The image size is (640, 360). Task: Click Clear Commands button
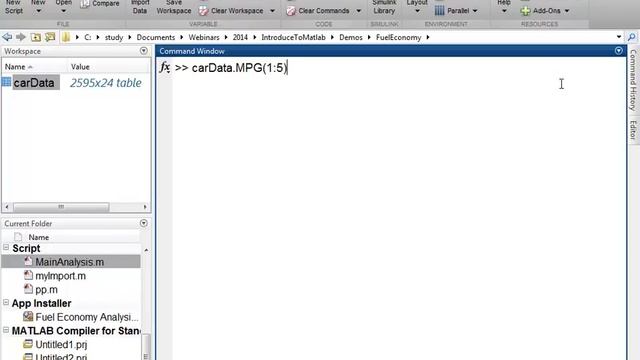tap(318, 11)
